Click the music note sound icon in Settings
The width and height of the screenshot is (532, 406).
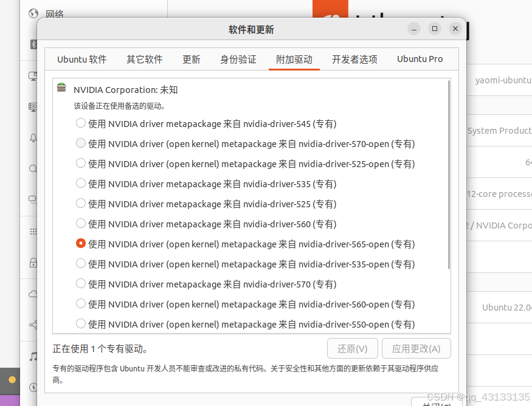click(33, 356)
